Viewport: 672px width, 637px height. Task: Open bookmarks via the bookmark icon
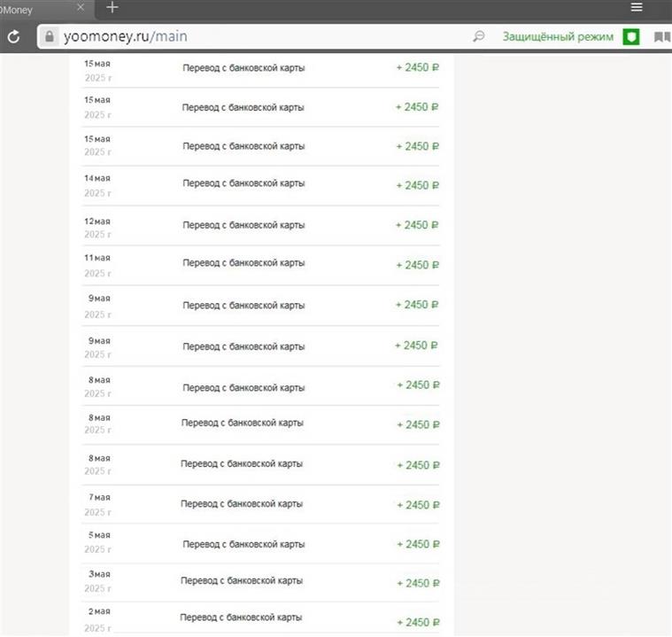[660, 37]
